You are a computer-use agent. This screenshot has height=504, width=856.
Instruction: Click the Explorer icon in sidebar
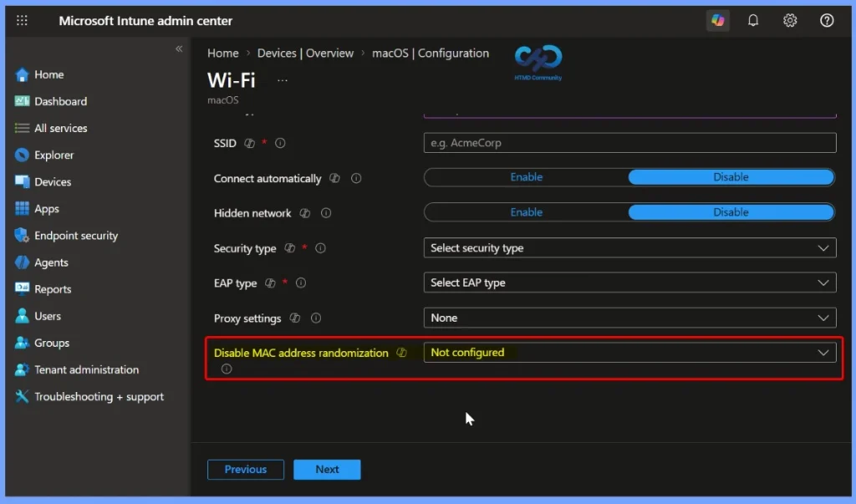coord(22,155)
